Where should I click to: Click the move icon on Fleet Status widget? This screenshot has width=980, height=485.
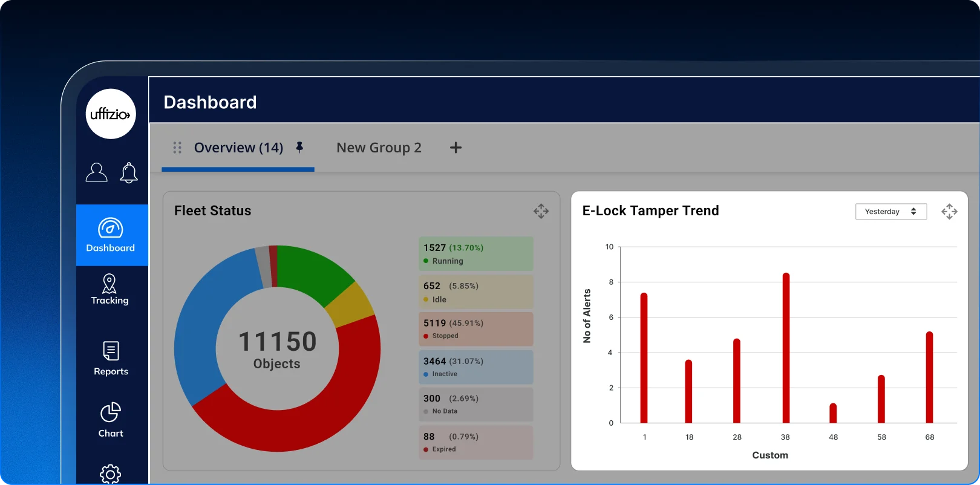[541, 211]
